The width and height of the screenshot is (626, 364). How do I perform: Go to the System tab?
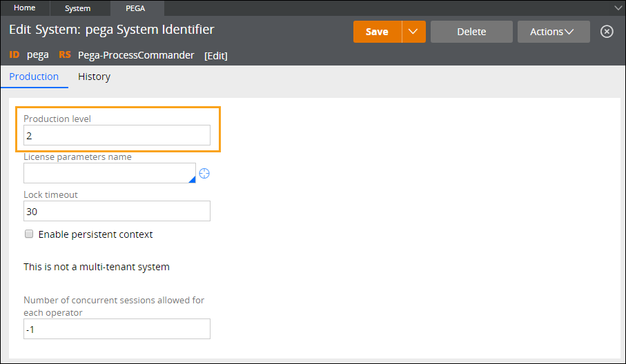[78, 8]
